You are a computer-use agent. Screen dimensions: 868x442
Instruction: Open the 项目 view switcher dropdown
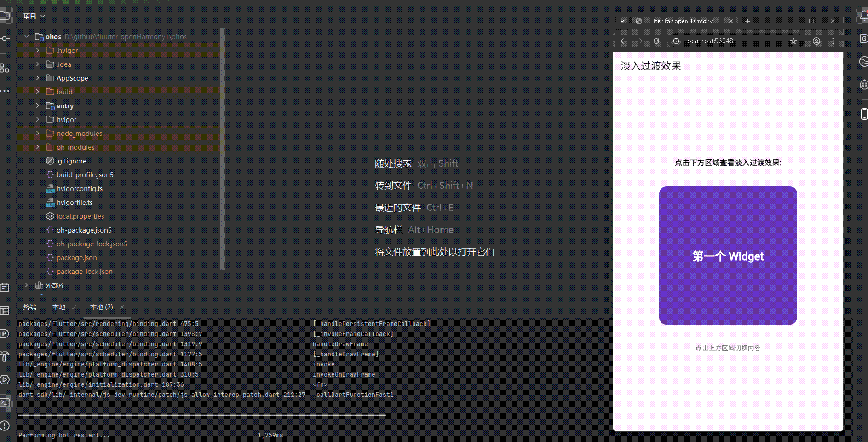34,16
